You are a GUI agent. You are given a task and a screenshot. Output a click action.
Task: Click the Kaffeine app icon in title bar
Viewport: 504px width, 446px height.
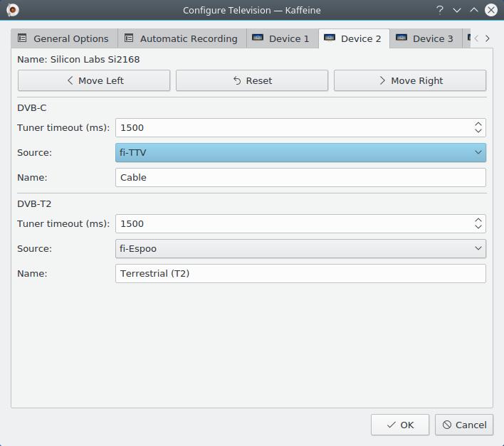13,10
